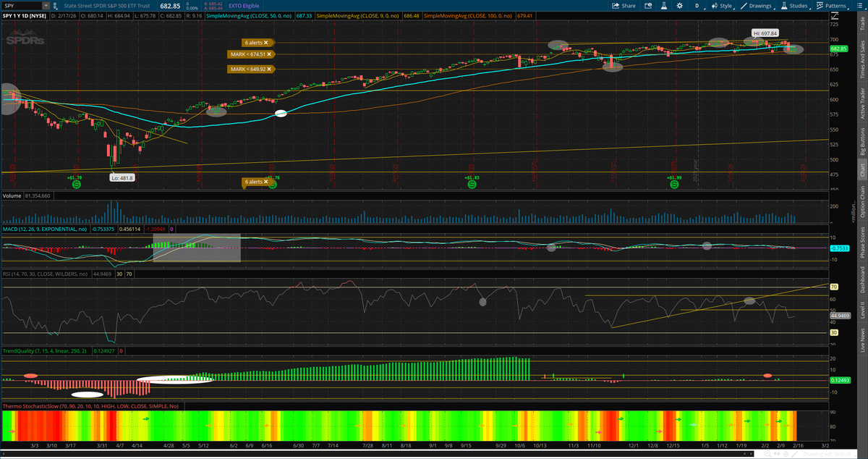Dismiss the lower 6 alerts tag
Image resolution: width=868 pixels, height=459 pixels.
coord(266,182)
